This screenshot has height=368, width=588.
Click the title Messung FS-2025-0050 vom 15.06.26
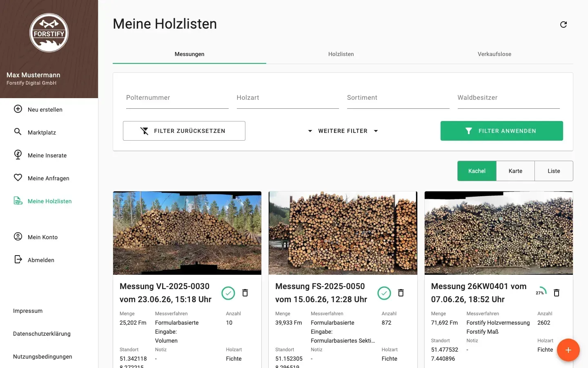[x=321, y=293]
